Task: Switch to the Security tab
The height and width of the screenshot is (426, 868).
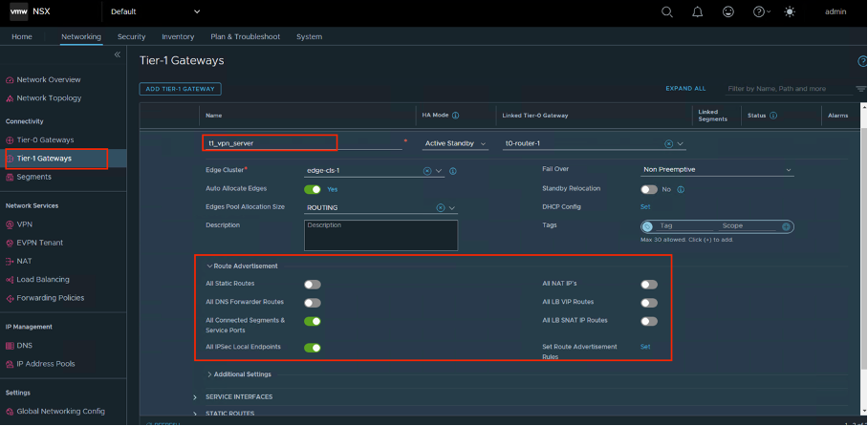Action: (x=131, y=36)
